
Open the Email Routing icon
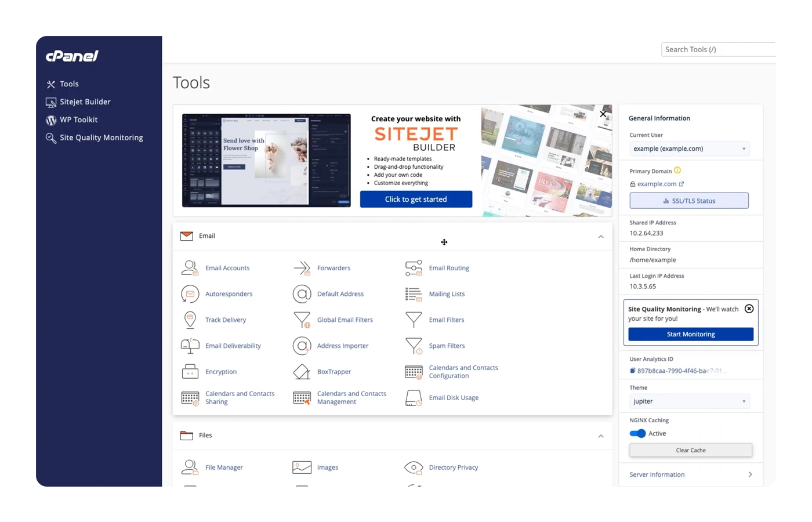point(414,268)
